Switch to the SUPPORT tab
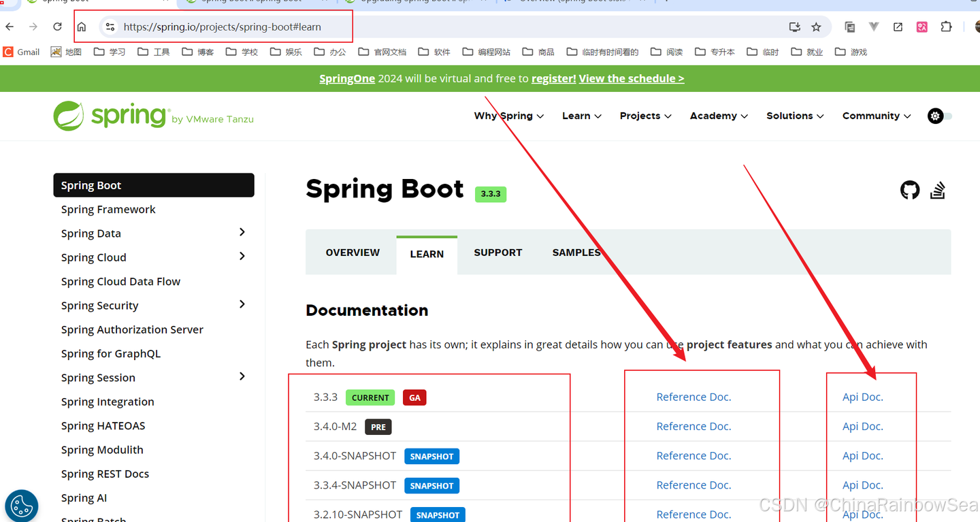This screenshot has width=980, height=522. (498, 252)
